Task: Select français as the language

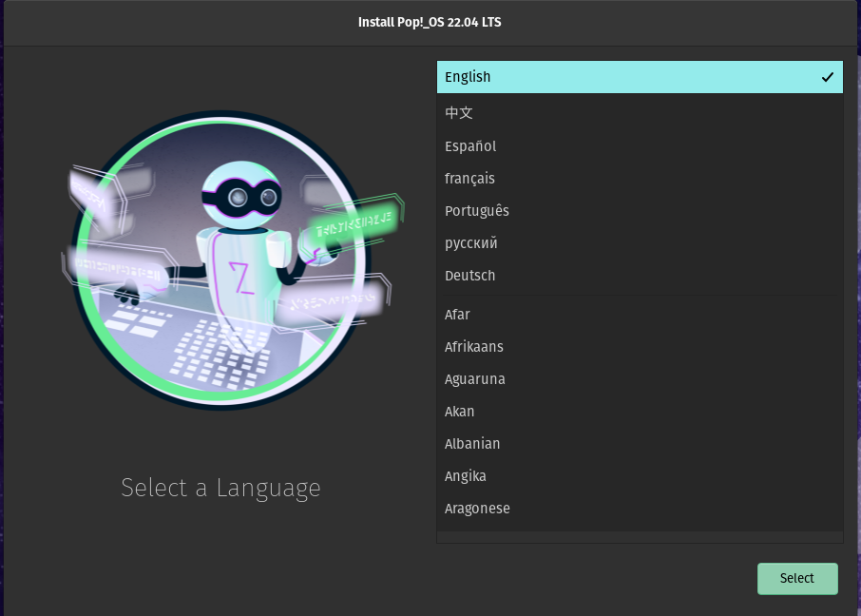Action: 640,179
